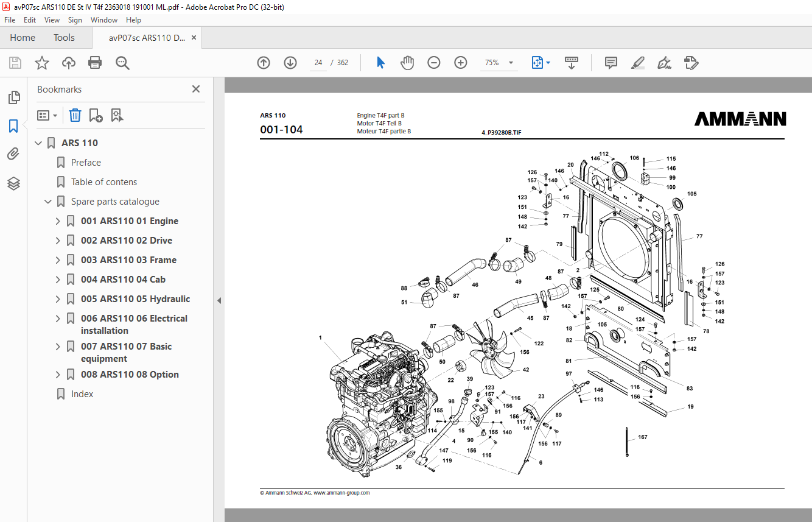Jump to 001 ARS110 01 Engine section

coord(130,221)
